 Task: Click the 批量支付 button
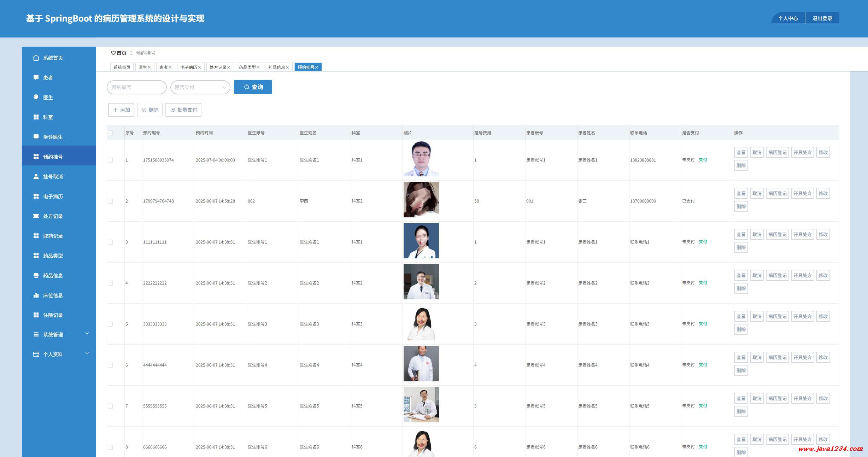pos(183,110)
